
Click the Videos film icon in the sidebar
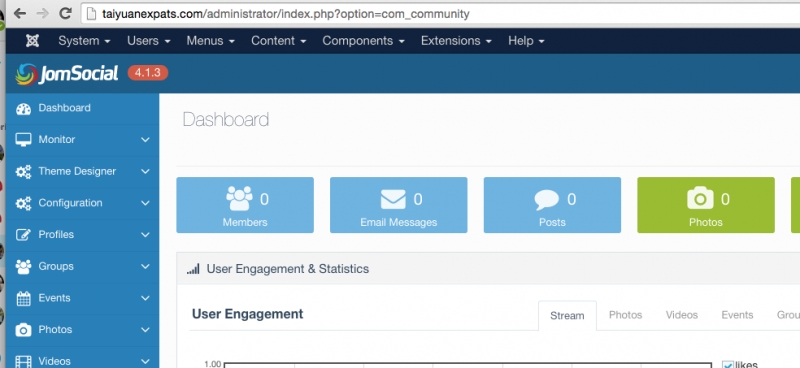pos(23,361)
